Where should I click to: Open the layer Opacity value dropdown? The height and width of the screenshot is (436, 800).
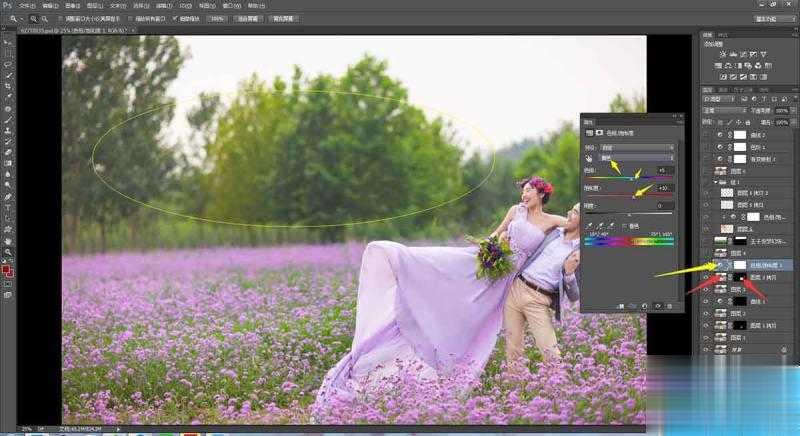tap(793, 110)
